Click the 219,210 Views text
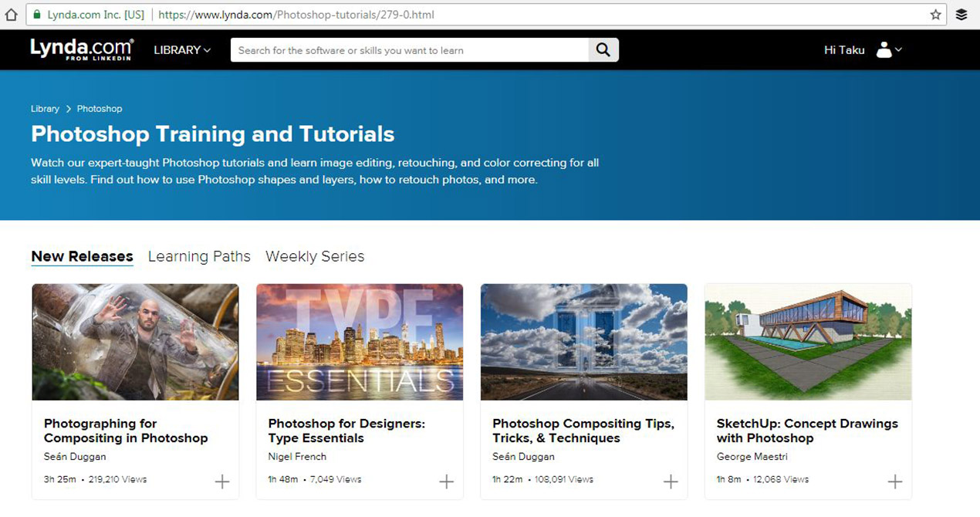The height and width of the screenshot is (517, 980). pyautogui.click(x=117, y=479)
